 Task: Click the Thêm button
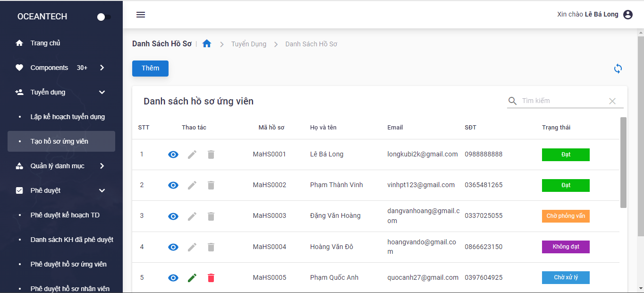(x=150, y=68)
